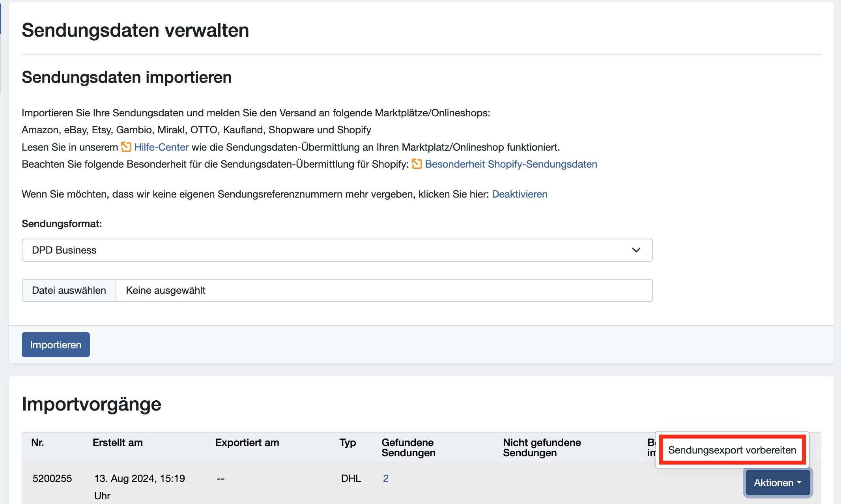Select import number 5200255 cell

click(52, 478)
